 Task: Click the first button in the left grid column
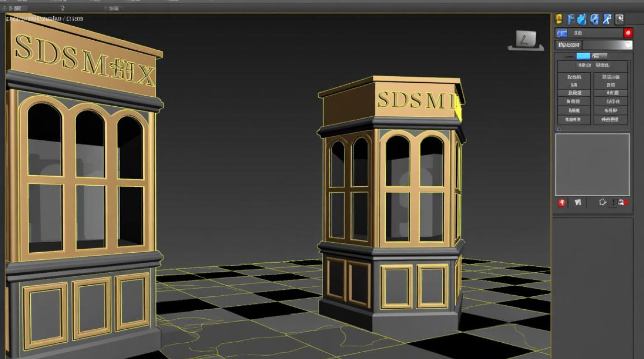[574, 77]
